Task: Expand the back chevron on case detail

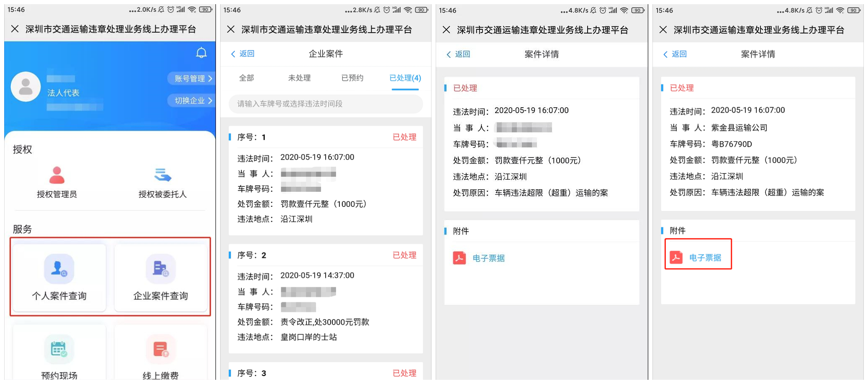Action: pos(449,54)
